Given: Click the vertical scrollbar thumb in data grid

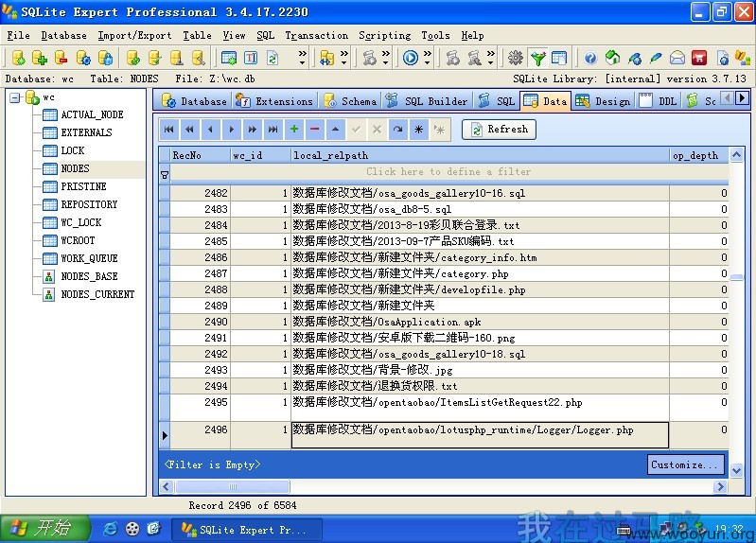Looking at the screenshot, I should point(736,277).
